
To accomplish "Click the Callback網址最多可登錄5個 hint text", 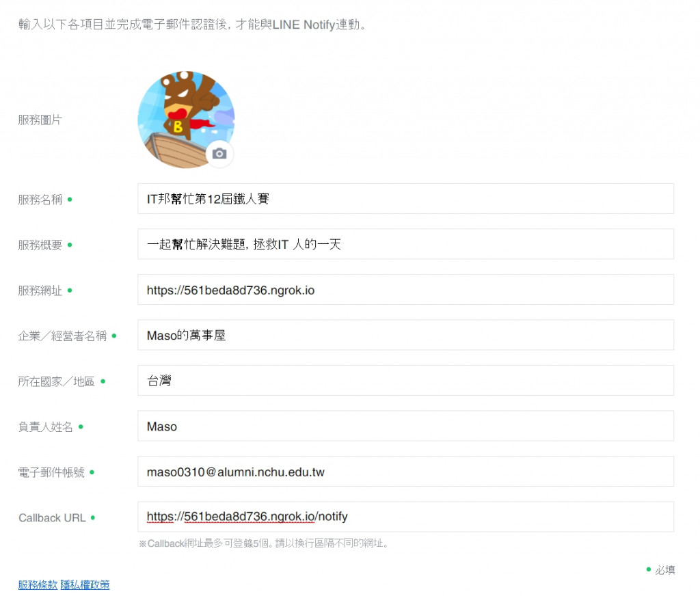I will [x=263, y=543].
